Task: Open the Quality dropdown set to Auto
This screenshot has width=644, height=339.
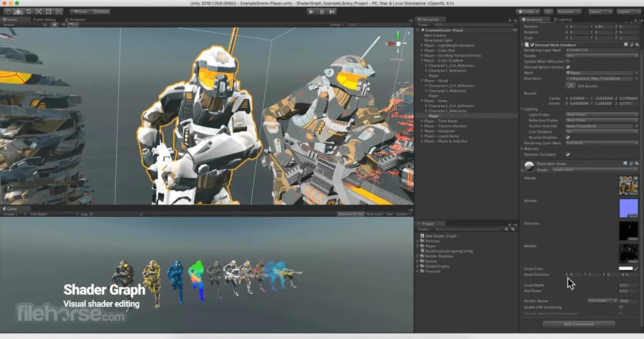Action: click(x=602, y=56)
